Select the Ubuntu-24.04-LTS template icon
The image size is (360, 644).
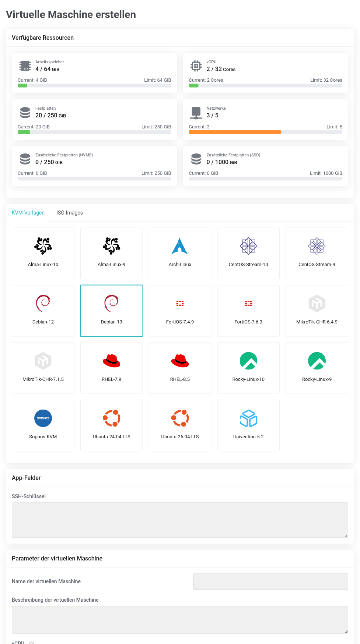point(112,418)
